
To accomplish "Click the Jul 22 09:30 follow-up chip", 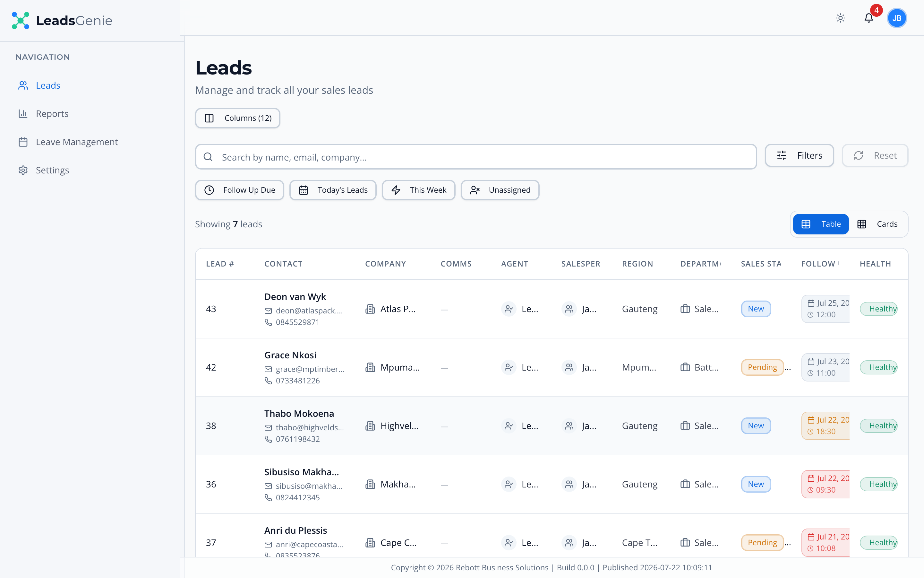I will point(826,484).
